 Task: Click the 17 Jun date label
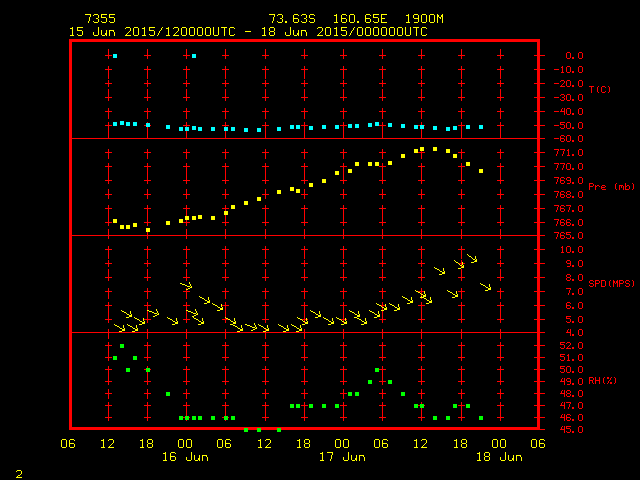[x=342, y=457]
